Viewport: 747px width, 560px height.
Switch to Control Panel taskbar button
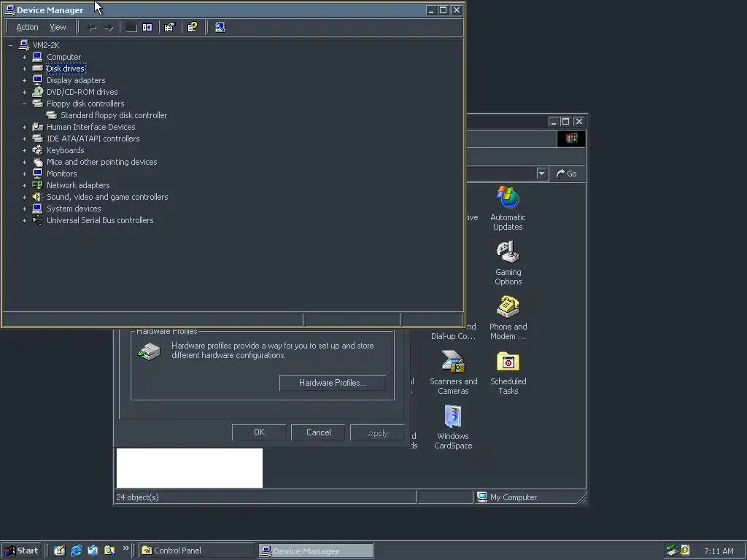[197, 551]
